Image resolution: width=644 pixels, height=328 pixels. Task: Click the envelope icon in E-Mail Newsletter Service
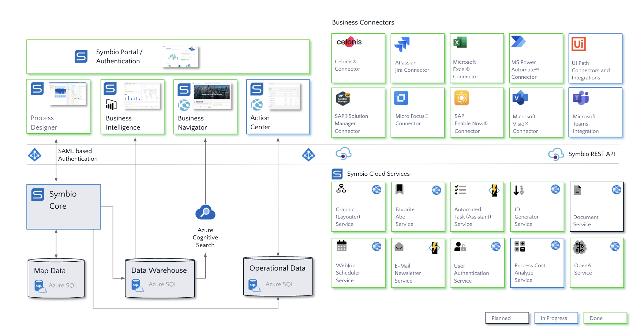coord(399,247)
